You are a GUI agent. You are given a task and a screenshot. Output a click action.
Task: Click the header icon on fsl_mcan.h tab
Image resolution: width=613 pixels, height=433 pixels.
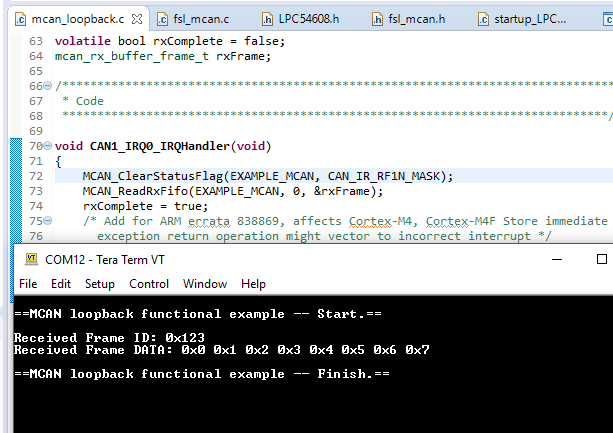tap(377, 19)
